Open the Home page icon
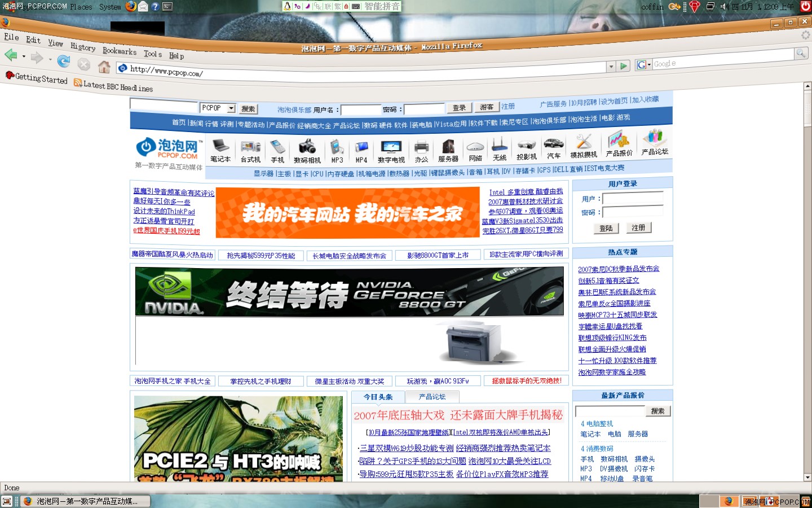The width and height of the screenshot is (812, 508). click(x=104, y=67)
